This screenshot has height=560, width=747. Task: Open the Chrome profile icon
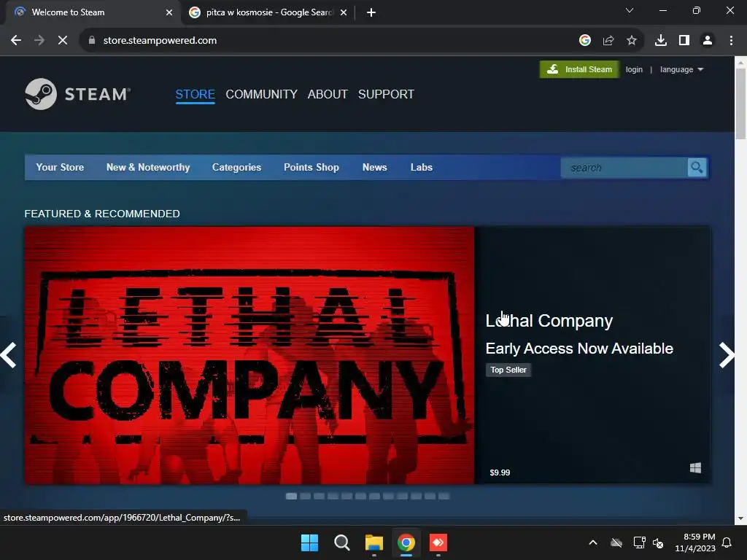708,41
